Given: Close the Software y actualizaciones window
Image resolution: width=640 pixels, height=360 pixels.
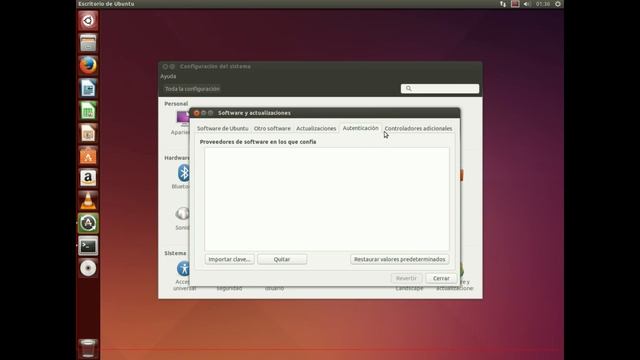Looking at the screenshot, I should [x=197, y=113].
